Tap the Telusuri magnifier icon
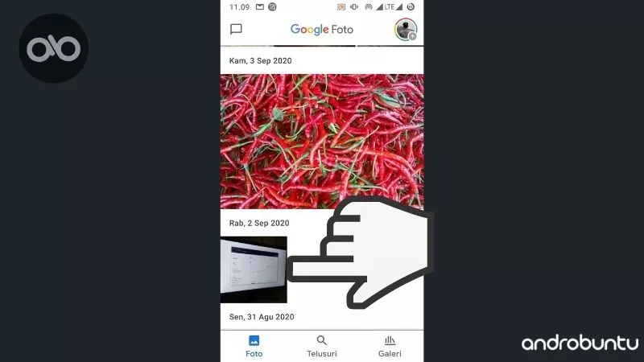The image size is (644, 362). pyautogui.click(x=321, y=340)
